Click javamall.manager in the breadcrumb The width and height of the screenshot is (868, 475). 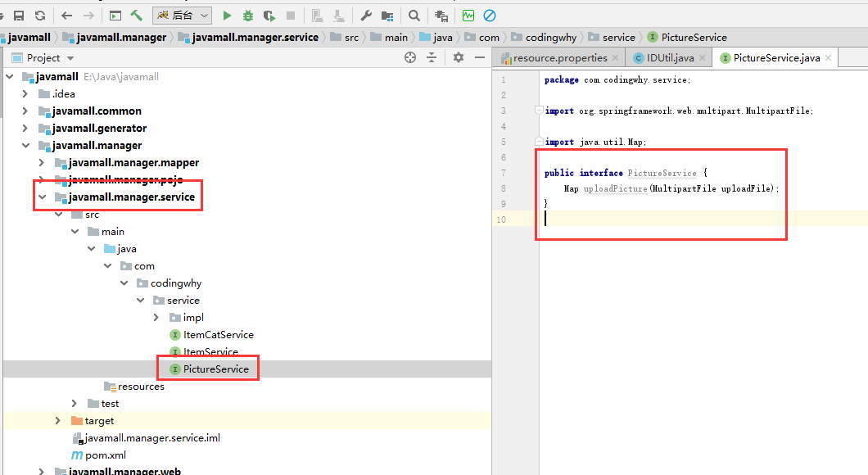[x=121, y=37]
